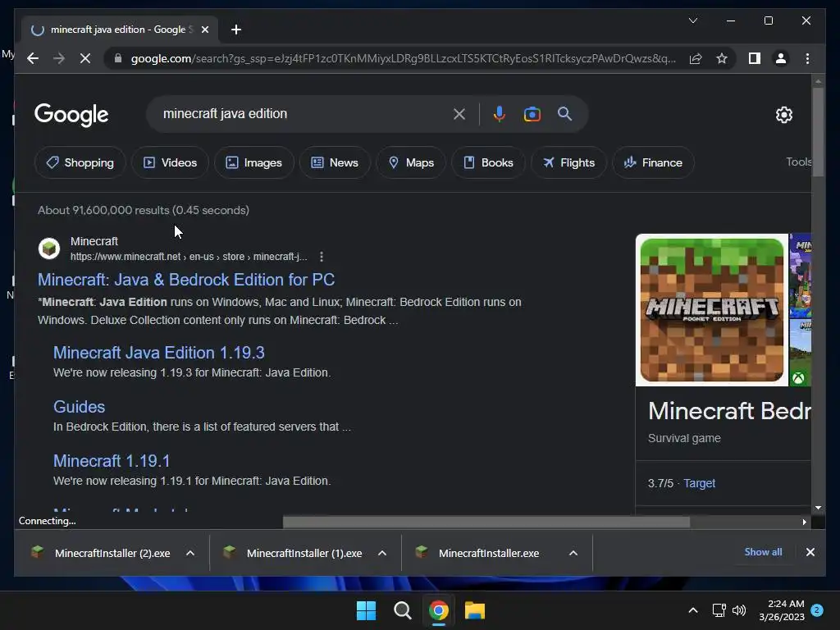The width and height of the screenshot is (840, 630).
Task: Open the Chrome profile avatar icon
Action: click(781, 58)
